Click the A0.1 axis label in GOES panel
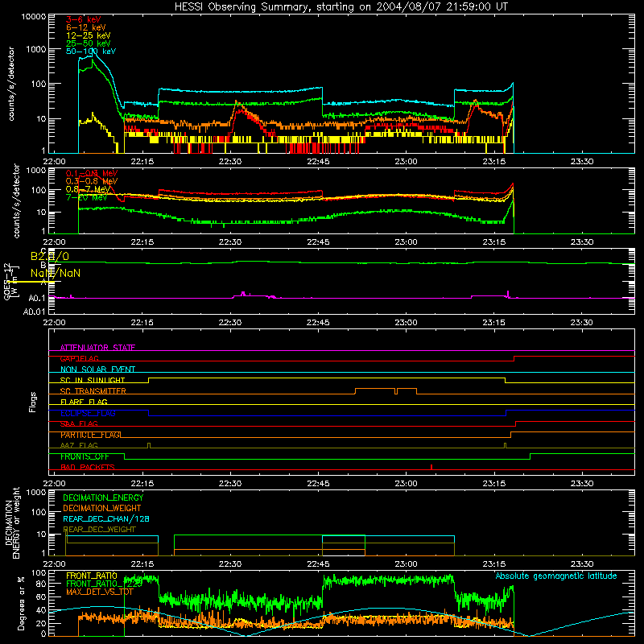The image size is (644, 644). point(37,298)
